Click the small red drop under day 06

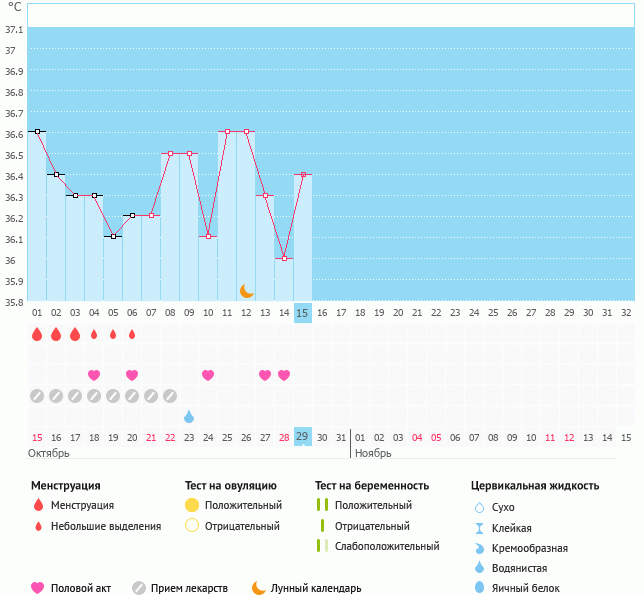(x=132, y=334)
